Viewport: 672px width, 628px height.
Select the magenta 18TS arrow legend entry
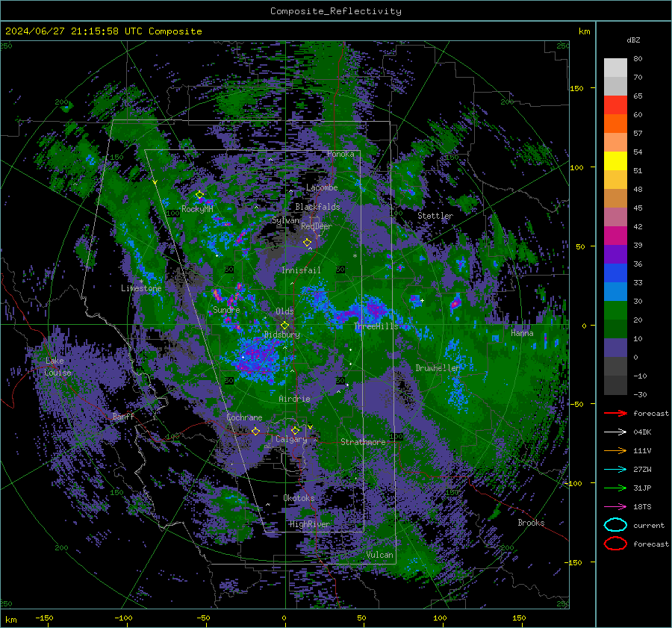615,507
